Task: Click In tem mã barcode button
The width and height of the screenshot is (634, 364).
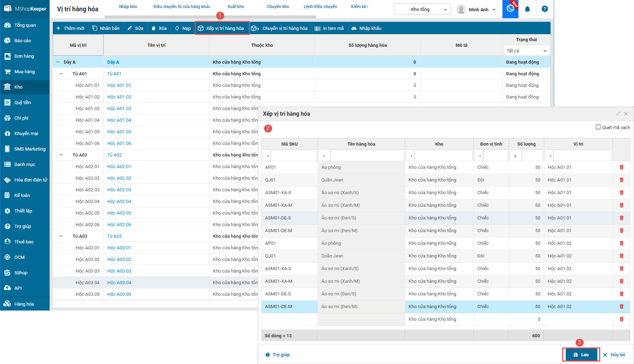Action: click(x=329, y=28)
